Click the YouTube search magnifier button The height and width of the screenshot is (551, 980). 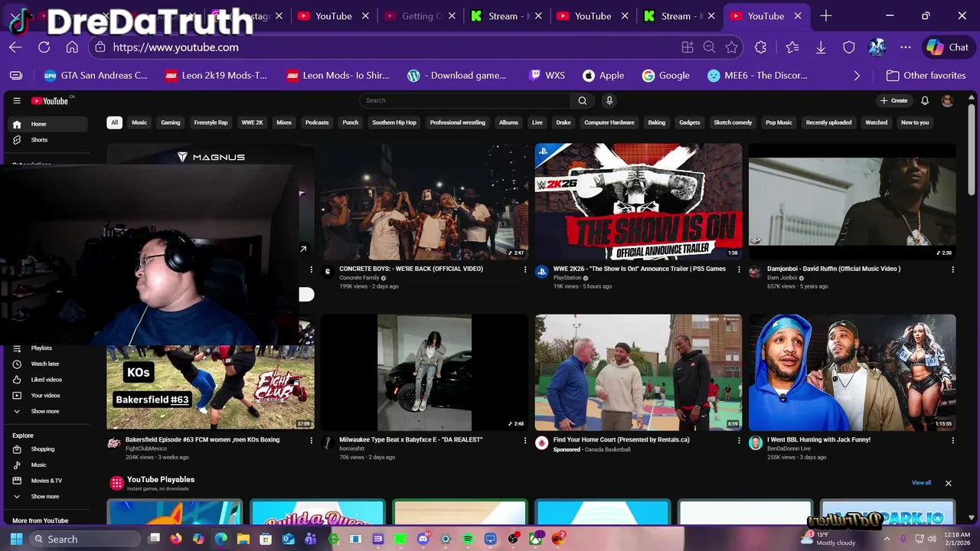(582, 100)
